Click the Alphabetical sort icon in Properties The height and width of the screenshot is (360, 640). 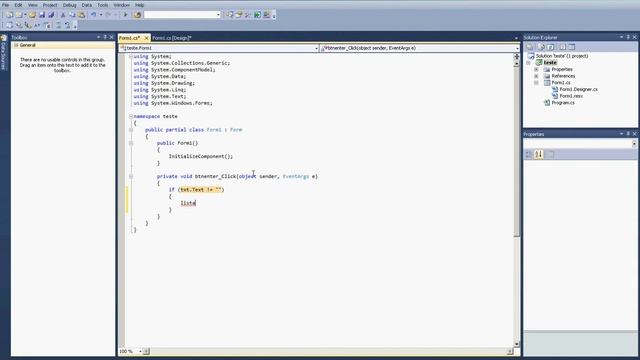tap(539, 154)
